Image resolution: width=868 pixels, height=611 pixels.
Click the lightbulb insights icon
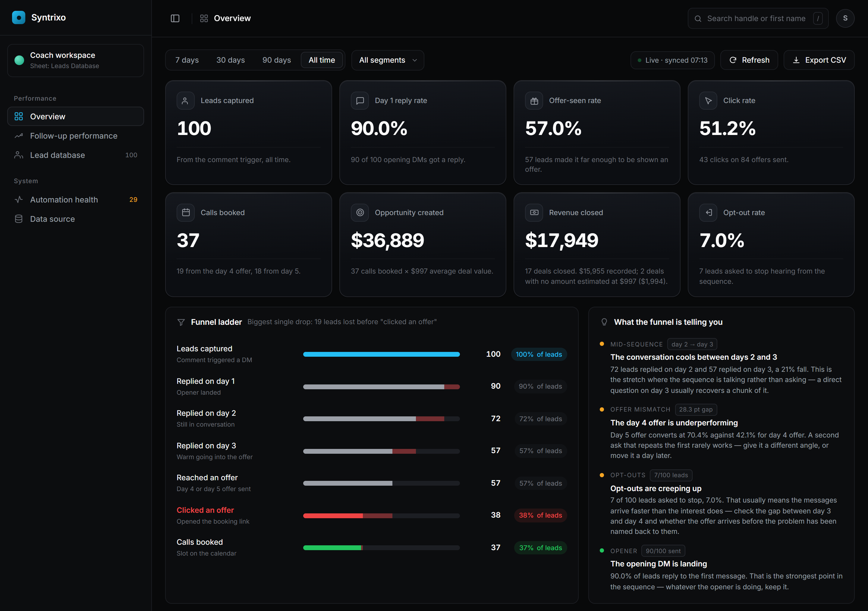point(604,322)
